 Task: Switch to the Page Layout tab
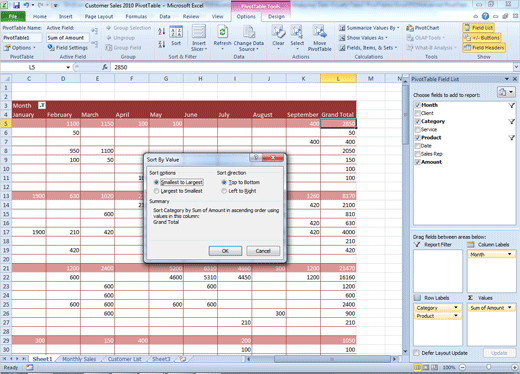pyautogui.click(x=99, y=16)
